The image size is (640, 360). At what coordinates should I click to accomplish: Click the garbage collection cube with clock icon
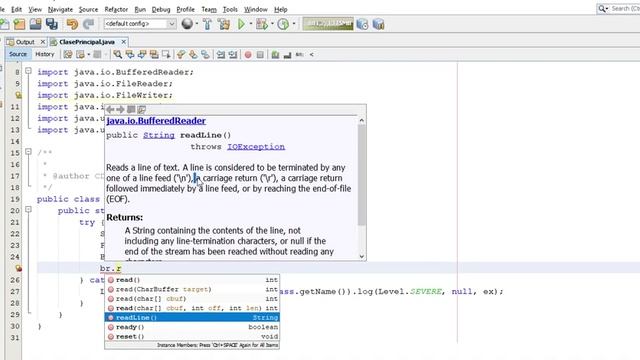(362, 24)
